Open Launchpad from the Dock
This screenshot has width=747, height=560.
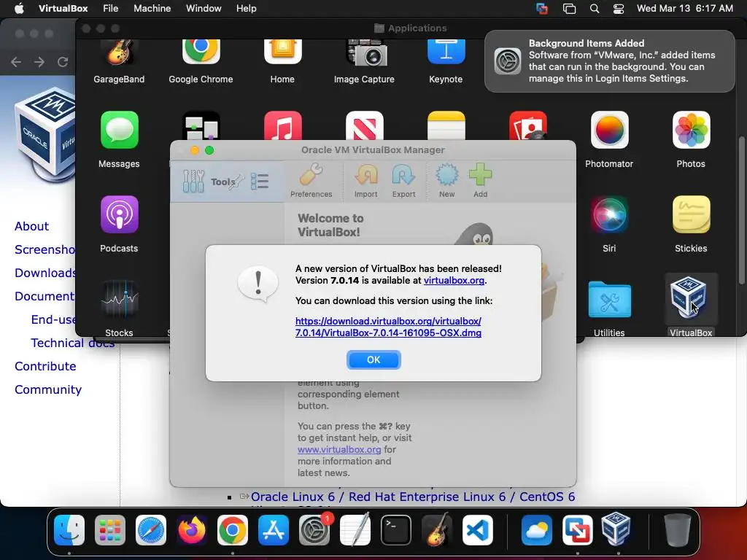(x=110, y=530)
